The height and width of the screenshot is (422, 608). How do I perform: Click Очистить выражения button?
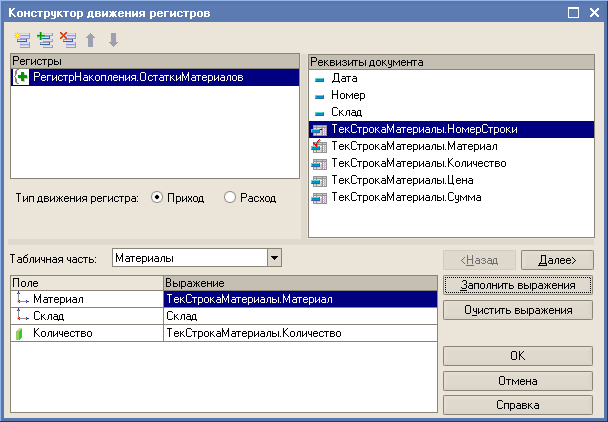click(518, 310)
